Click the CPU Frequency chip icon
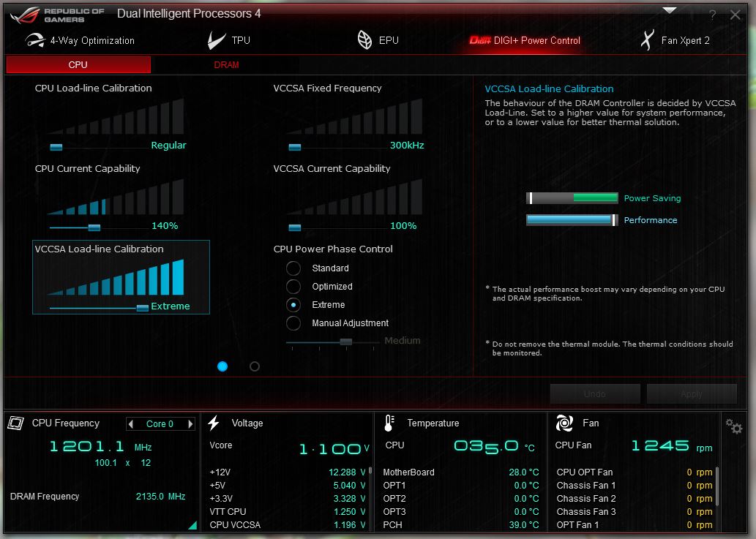This screenshot has width=756, height=539. pos(15,423)
